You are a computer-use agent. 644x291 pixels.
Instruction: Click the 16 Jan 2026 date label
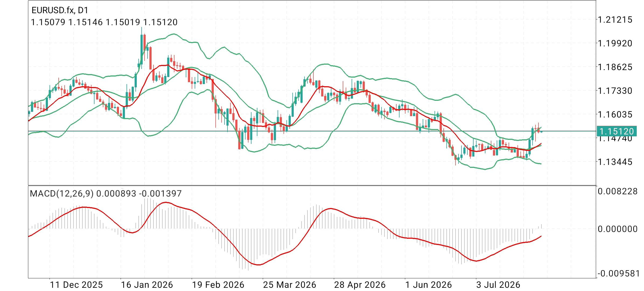coord(147,285)
